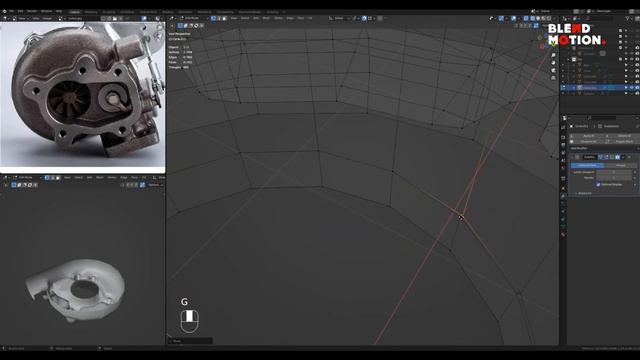
Task: Toggle perspective/orthographic grid gizmo icon
Action: (553, 78)
